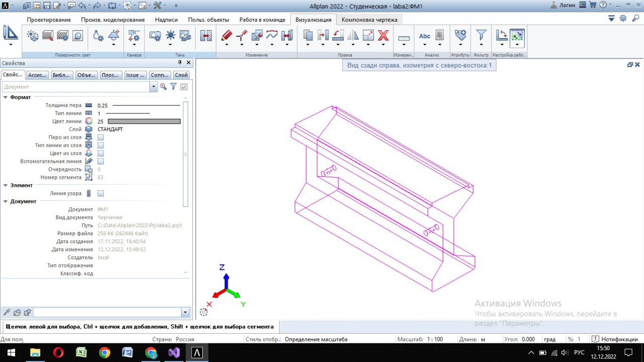Open the Атрибуты tag tool
This screenshot has width=644, height=362.
[460, 36]
